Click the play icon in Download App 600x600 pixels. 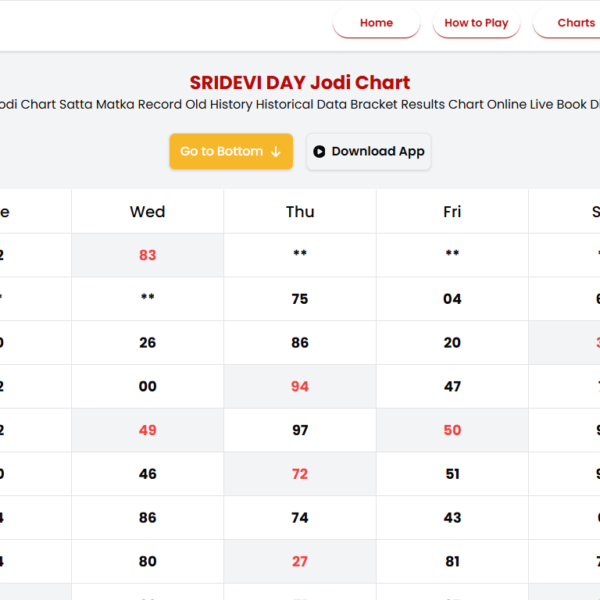[x=319, y=152]
